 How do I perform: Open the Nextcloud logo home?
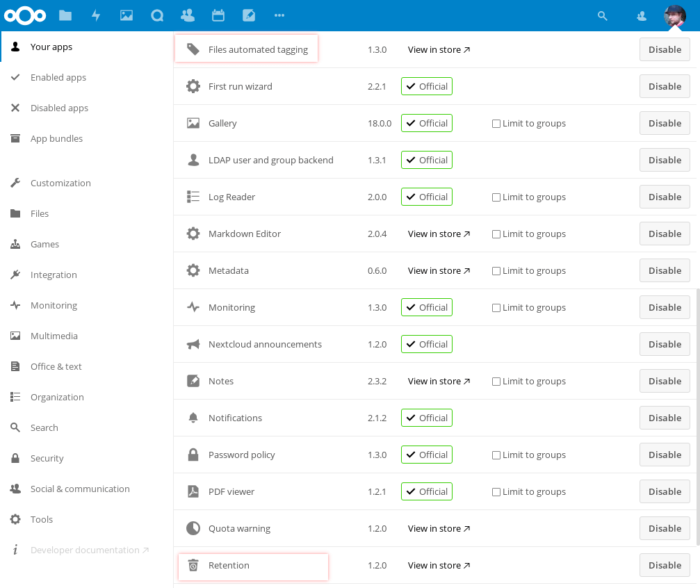pyautogui.click(x=25, y=15)
